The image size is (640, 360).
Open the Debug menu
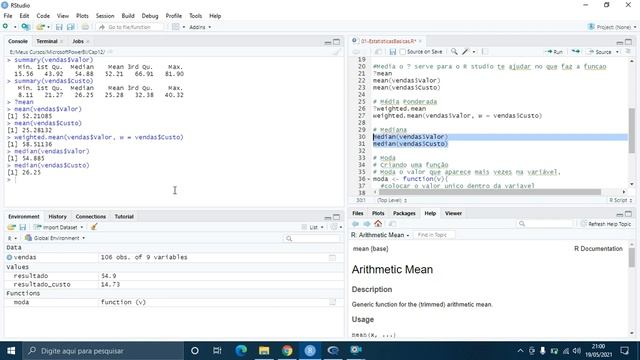[150, 16]
